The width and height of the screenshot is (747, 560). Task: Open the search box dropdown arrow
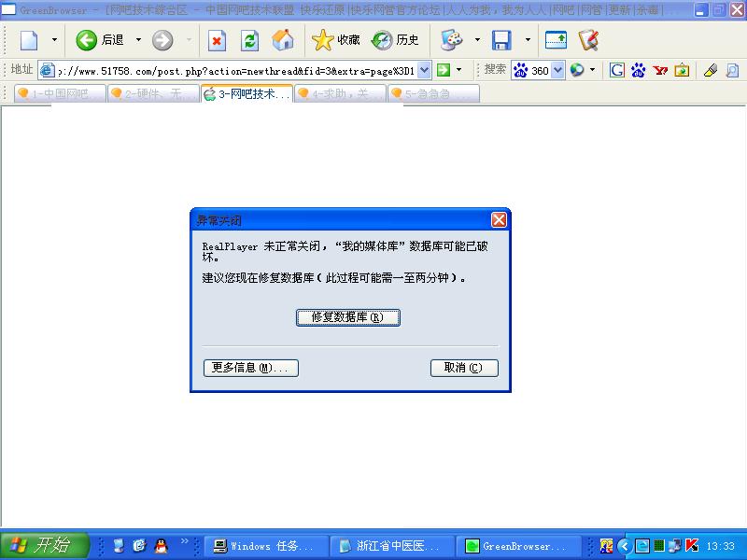[x=558, y=71]
